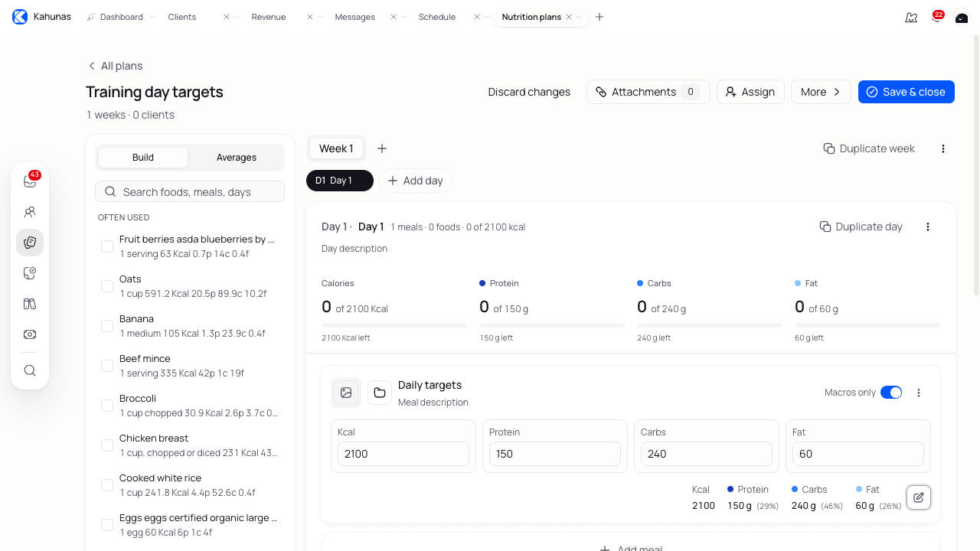Open week options three-dot menu
The image size is (980, 551).
[x=943, y=148]
